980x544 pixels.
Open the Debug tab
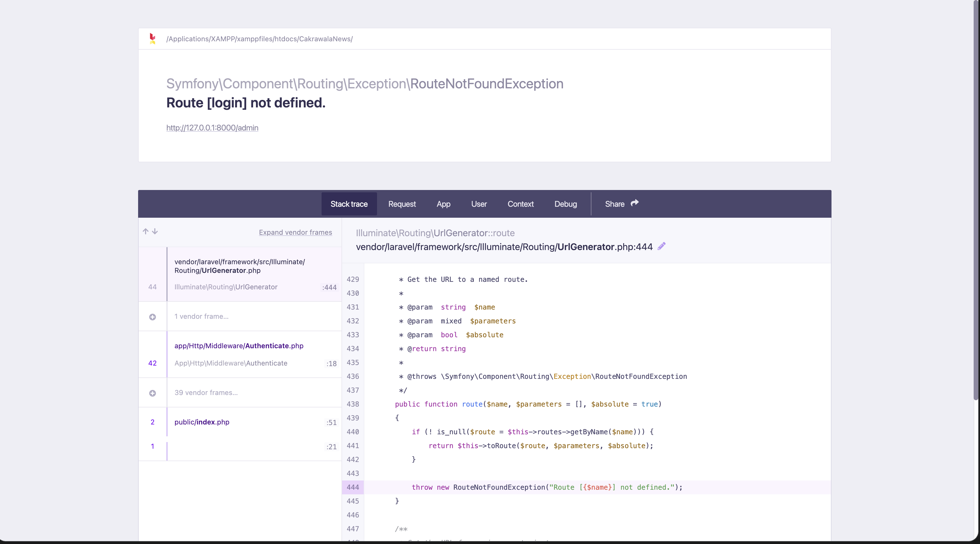(x=565, y=204)
